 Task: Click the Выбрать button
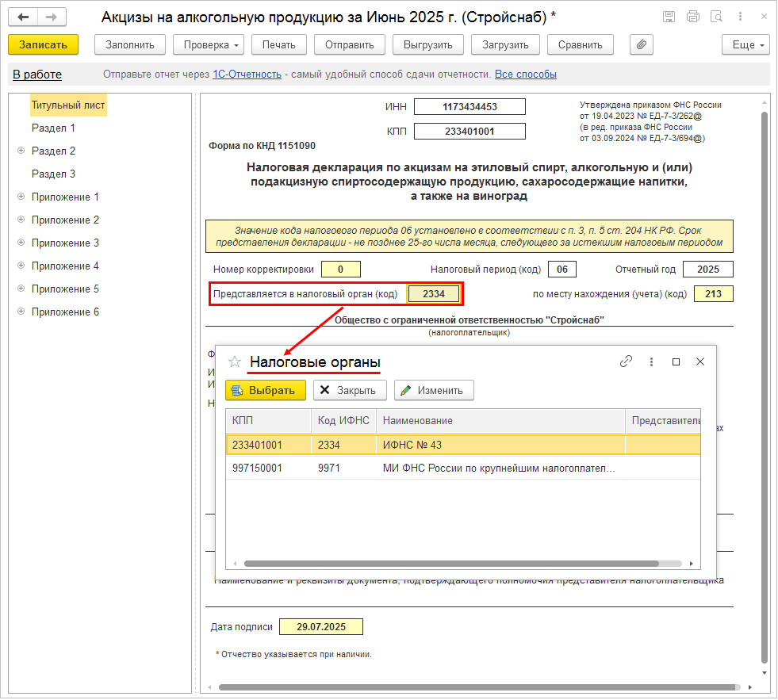(265, 390)
